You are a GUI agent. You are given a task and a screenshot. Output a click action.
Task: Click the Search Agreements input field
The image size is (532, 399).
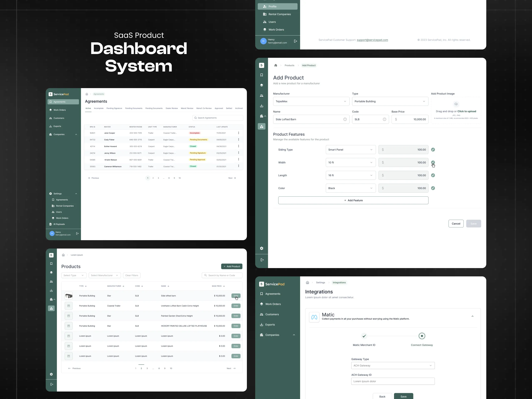(218, 118)
